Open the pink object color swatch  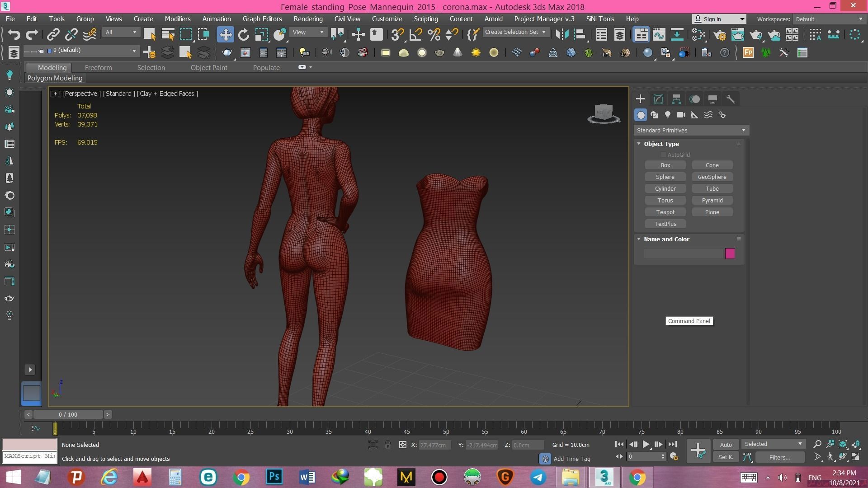(730, 253)
